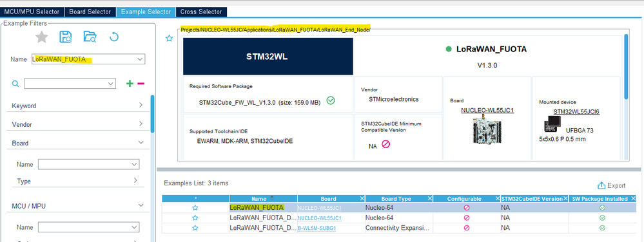Click the SW Package Installed check in the first row

(x=602, y=207)
